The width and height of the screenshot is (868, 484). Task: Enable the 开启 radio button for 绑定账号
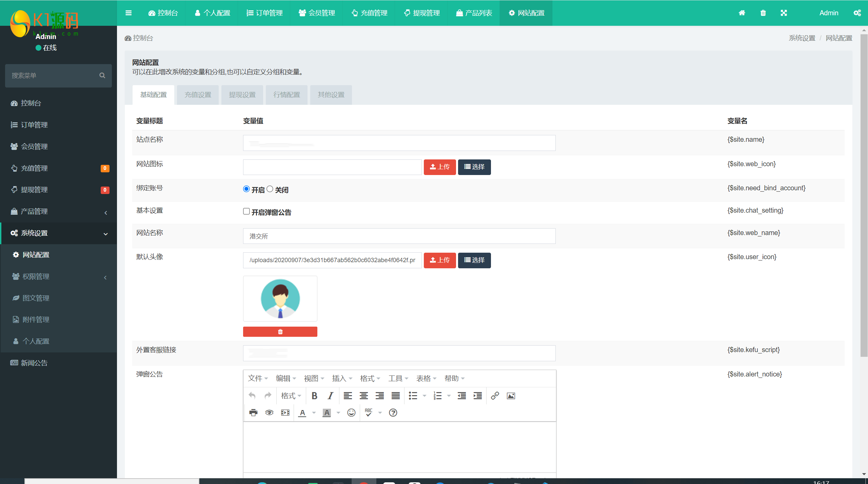pos(246,189)
